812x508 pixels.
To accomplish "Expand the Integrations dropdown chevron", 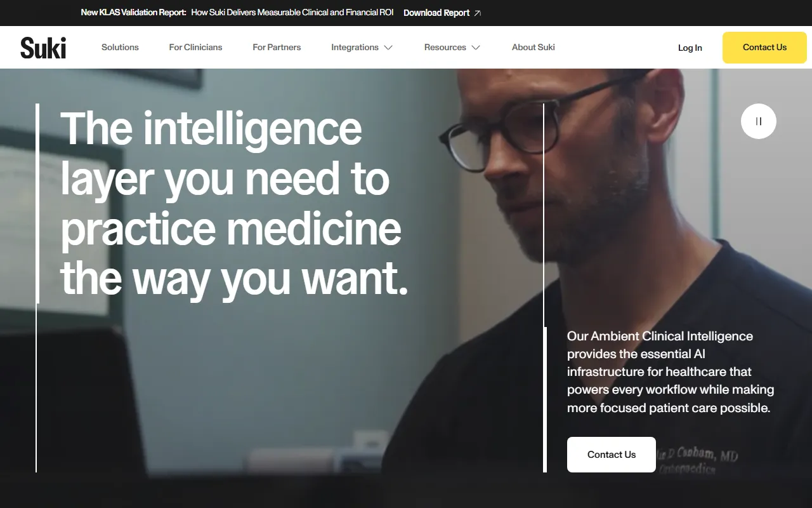I will pyautogui.click(x=388, y=48).
